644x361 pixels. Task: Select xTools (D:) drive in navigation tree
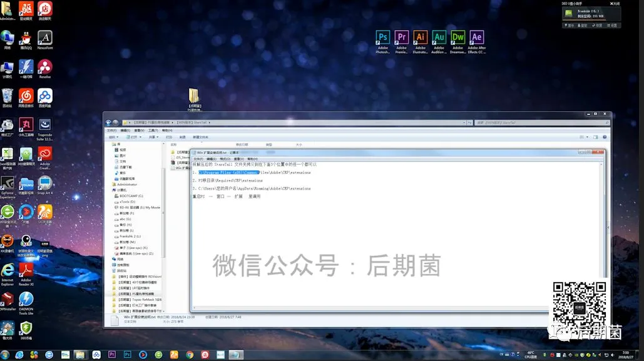tap(125, 201)
